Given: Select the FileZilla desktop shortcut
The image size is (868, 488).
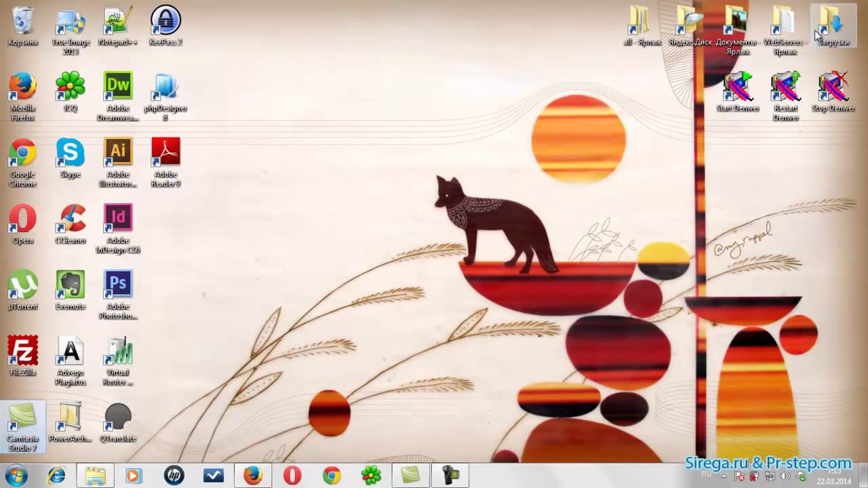Looking at the screenshot, I should 22,357.
